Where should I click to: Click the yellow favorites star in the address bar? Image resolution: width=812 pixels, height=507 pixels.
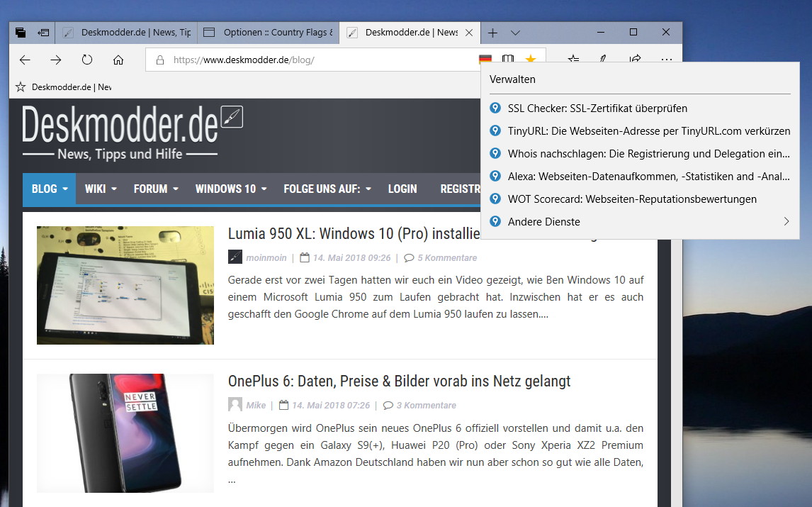click(530, 59)
